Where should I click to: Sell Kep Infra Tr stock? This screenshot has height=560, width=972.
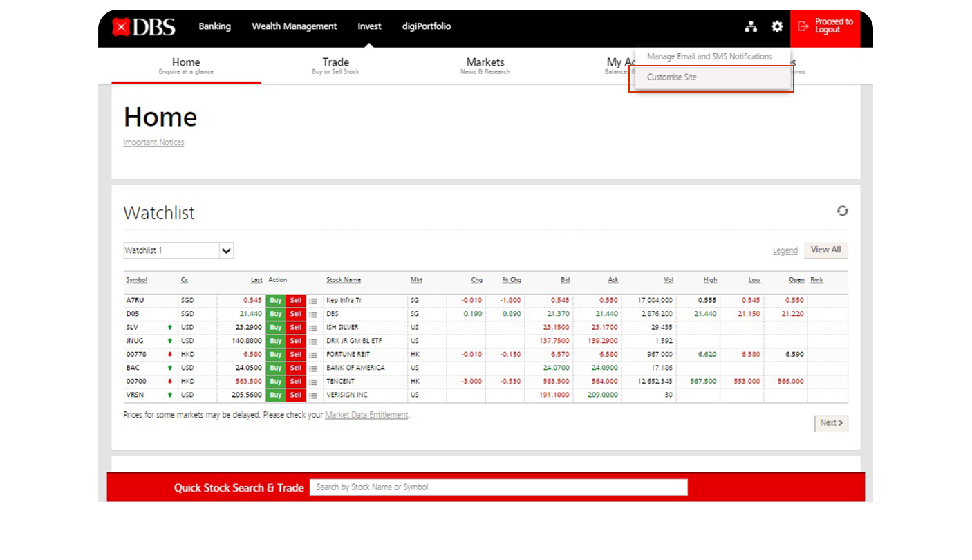point(296,301)
